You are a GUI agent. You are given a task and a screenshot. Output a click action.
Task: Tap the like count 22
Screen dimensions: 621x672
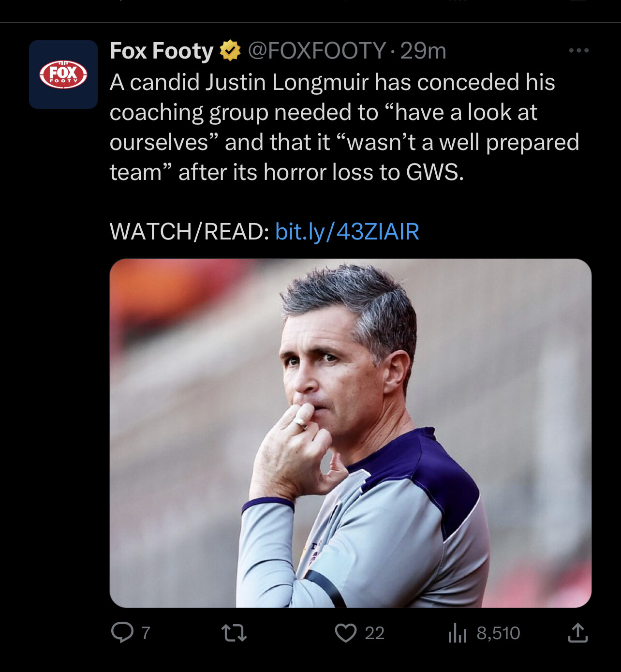pos(374,633)
